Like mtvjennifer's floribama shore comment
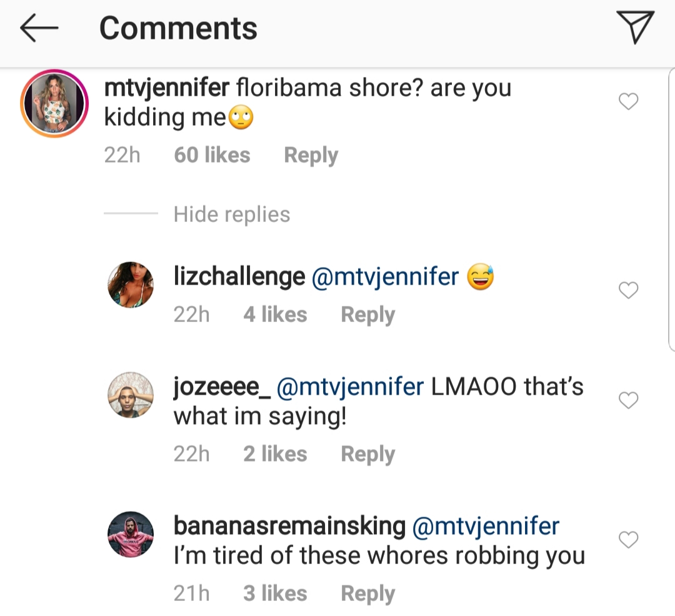The height and width of the screenshot is (616, 675). click(x=628, y=102)
